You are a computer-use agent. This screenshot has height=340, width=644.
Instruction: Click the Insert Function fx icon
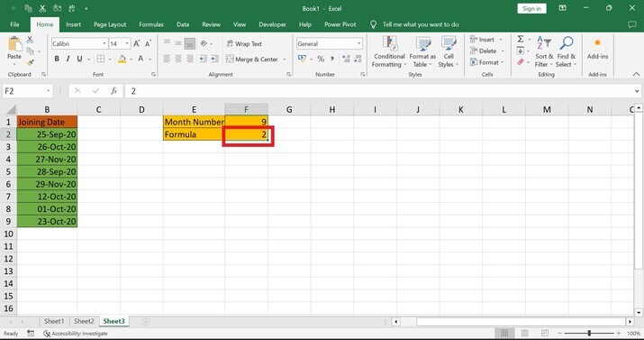[x=113, y=91]
